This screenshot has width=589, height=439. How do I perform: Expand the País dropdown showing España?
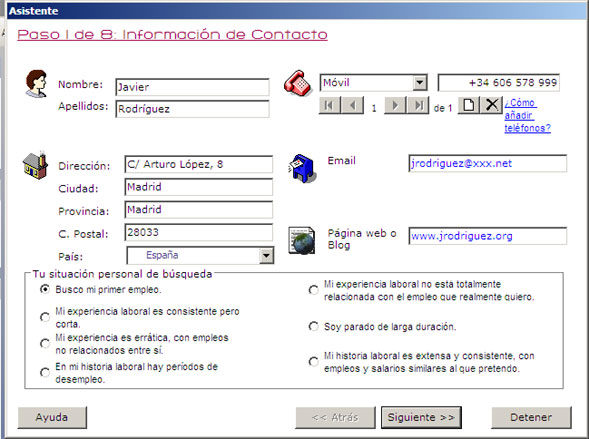[266, 255]
